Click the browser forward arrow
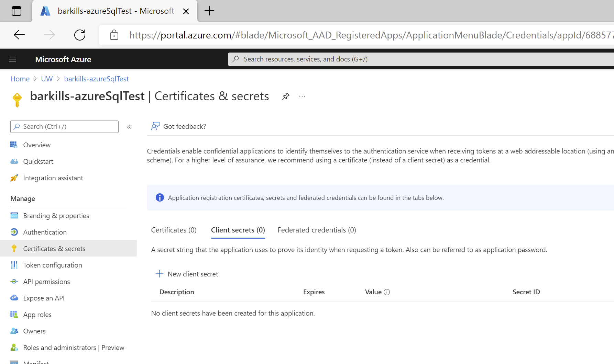614x364 pixels. (50, 35)
